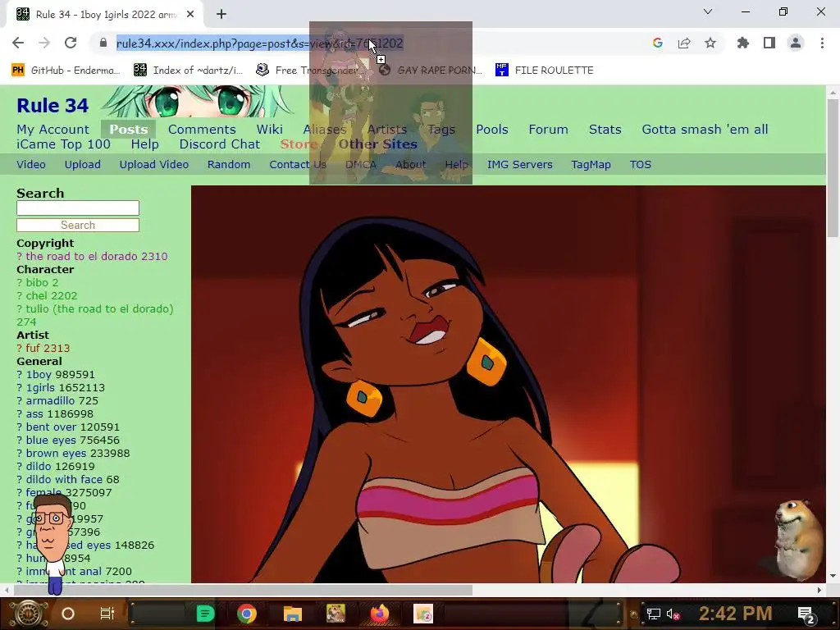
Task: Open File Explorer from the taskbar
Action: coord(293,614)
